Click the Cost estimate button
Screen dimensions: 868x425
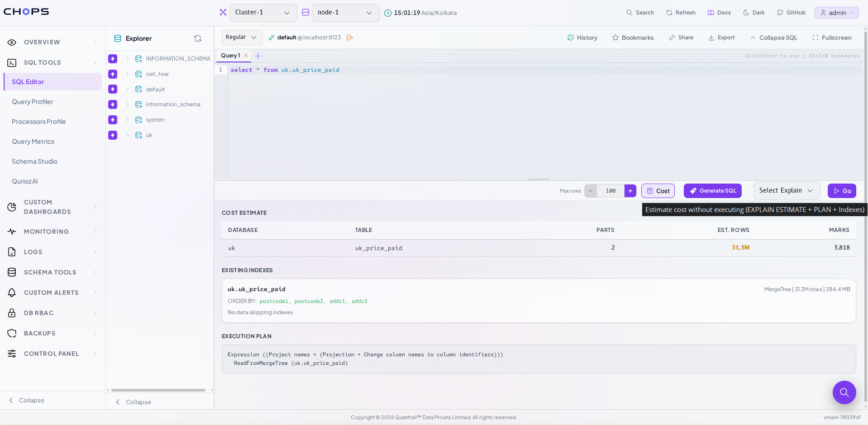coord(658,191)
